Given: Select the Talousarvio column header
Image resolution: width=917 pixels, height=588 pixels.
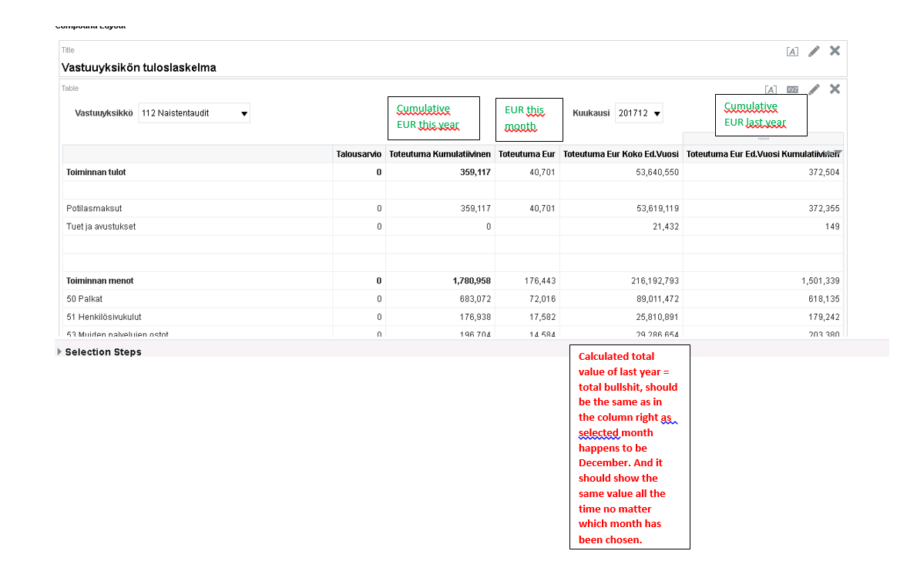Looking at the screenshot, I should point(358,155).
